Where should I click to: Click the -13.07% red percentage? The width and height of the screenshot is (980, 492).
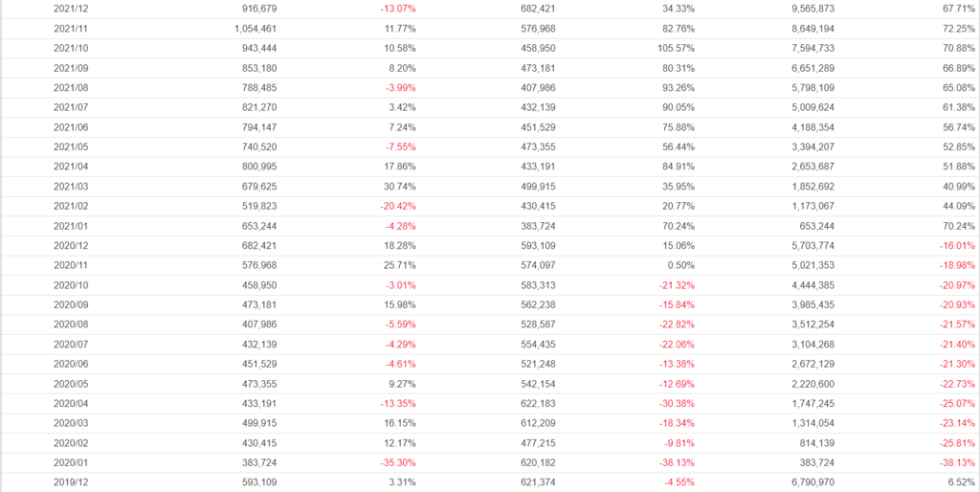(x=397, y=9)
